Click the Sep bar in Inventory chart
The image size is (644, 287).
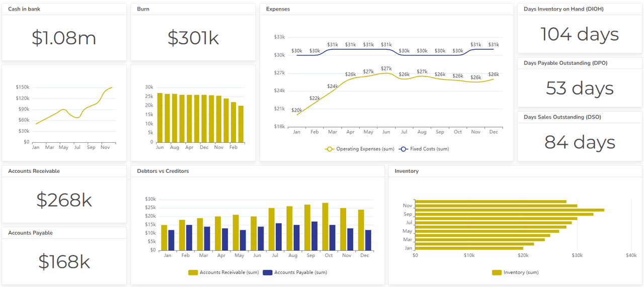coord(504,214)
